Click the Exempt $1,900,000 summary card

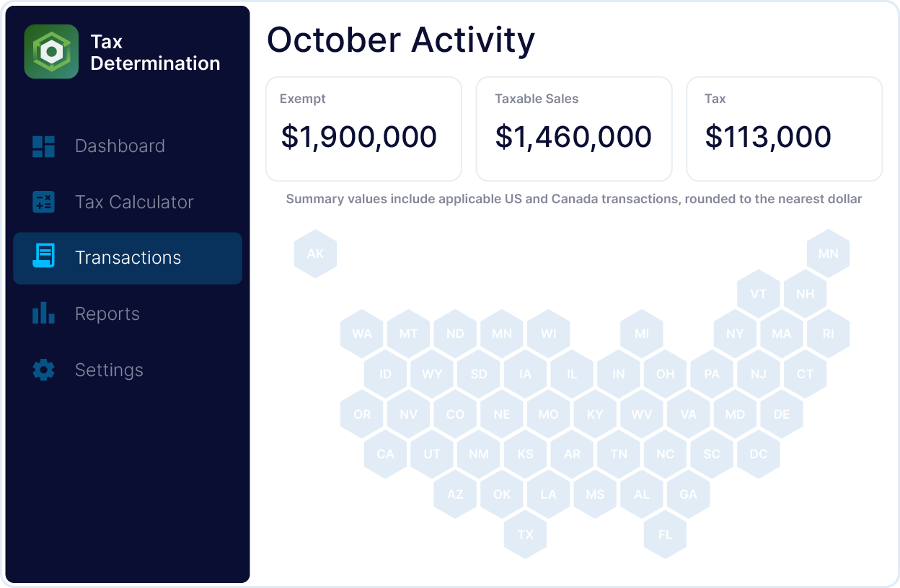(x=363, y=129)
